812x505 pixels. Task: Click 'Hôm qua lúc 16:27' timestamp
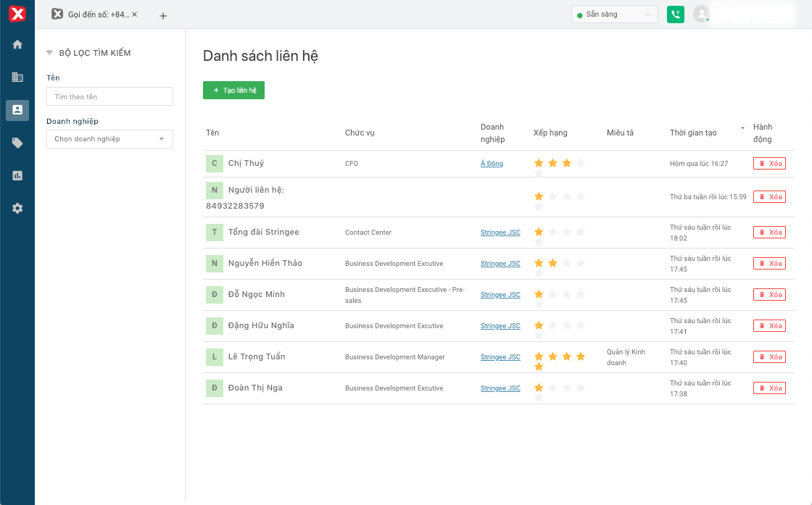coord(699,164)
